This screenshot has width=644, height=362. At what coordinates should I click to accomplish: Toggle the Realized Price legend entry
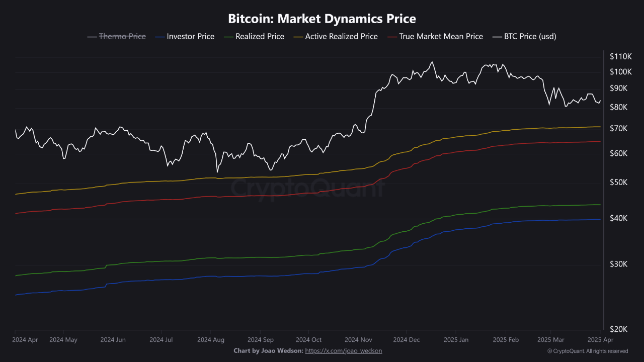pyautogui.click(x=254, y=36)
